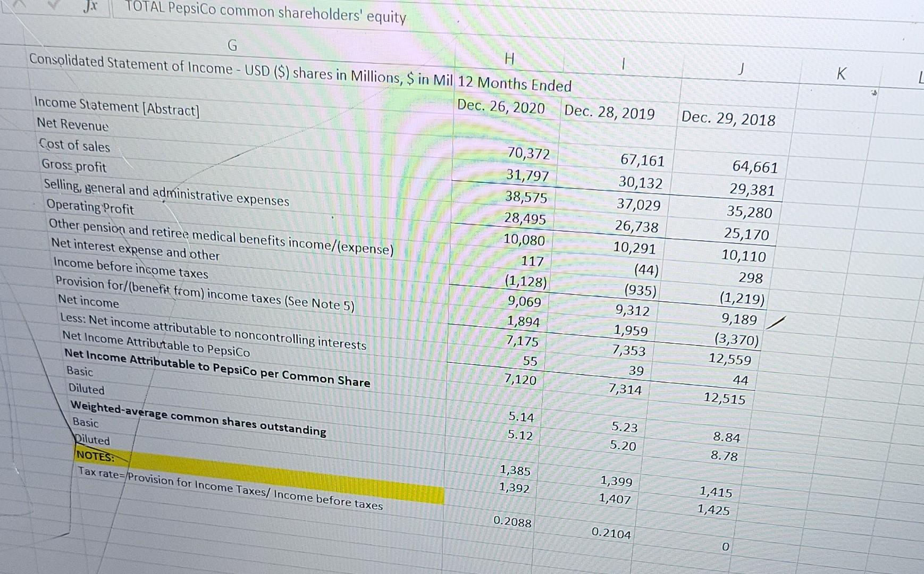Select the Dec. 26, 2020 date header cell

(x=500, y=108)
